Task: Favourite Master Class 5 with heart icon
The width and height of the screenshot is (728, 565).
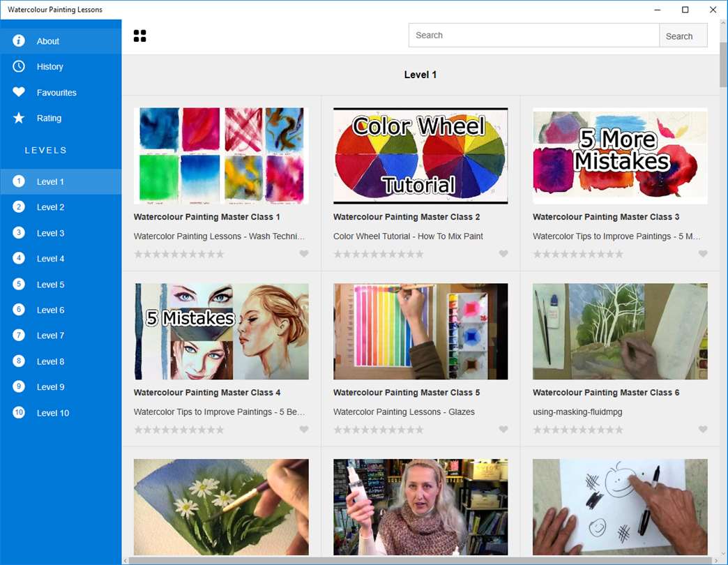Action: pyautogui.click(x=503, y=430)
